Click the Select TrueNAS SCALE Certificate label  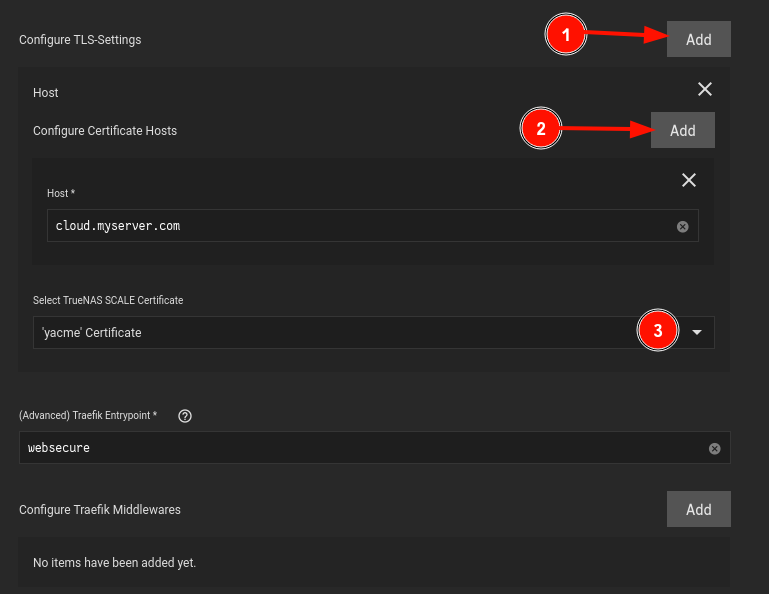(x=108, y=300)
